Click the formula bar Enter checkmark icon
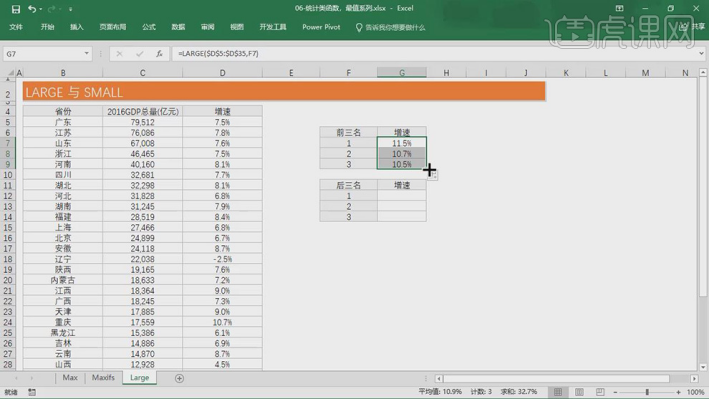The width and height of the screenshot is (709, 399). point(139,54)
